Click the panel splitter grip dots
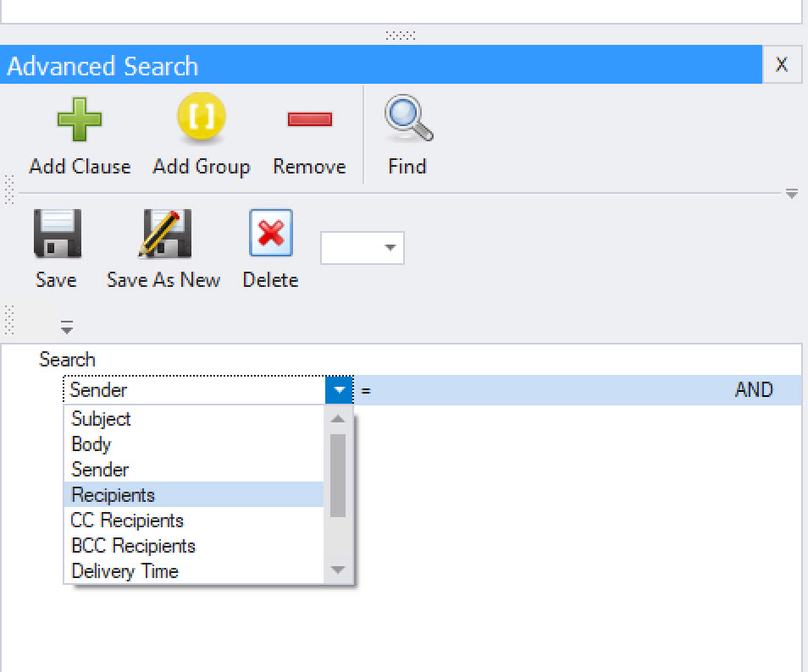This screenshot has width=808, height=672. tap(401, 35)
